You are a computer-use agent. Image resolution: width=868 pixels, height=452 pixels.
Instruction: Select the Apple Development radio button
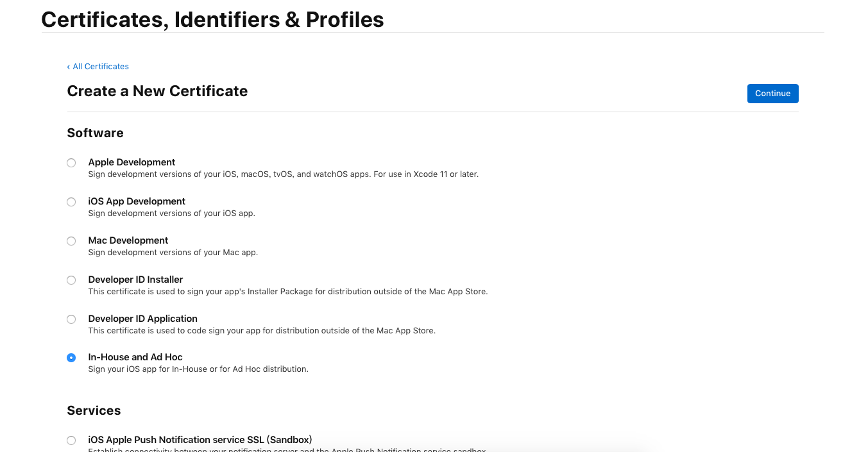[71, 163]
